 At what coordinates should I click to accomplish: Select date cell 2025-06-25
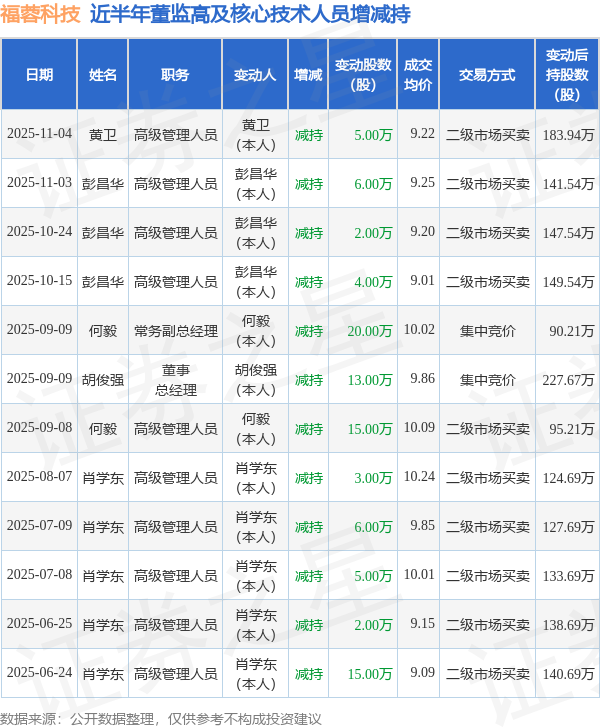[39, 624]
